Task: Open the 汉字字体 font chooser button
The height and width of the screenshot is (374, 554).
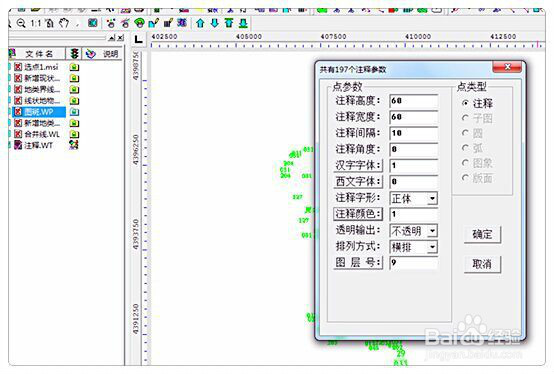Action: pyautogui.click(x=358, y=165)
